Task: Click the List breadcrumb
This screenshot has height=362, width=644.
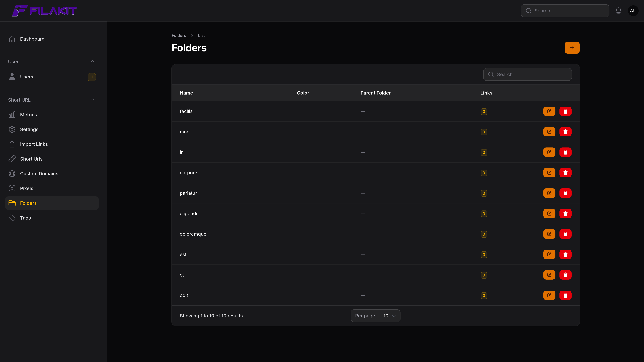Action: point(201,36)
